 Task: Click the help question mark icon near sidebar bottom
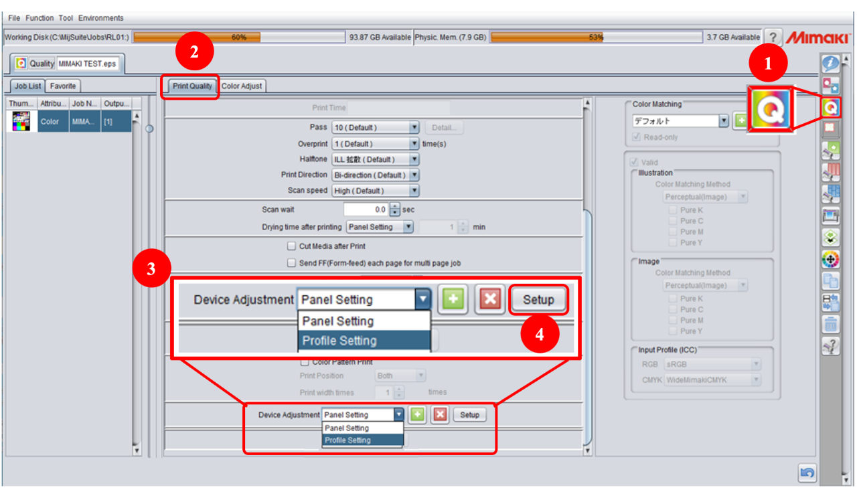coord(830,345)
